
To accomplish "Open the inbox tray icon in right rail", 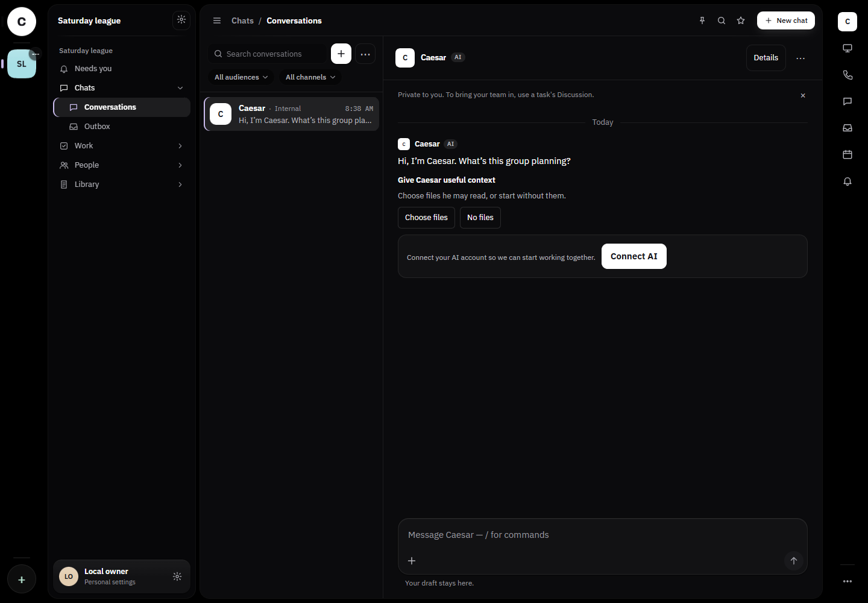I will coord(848,128).
